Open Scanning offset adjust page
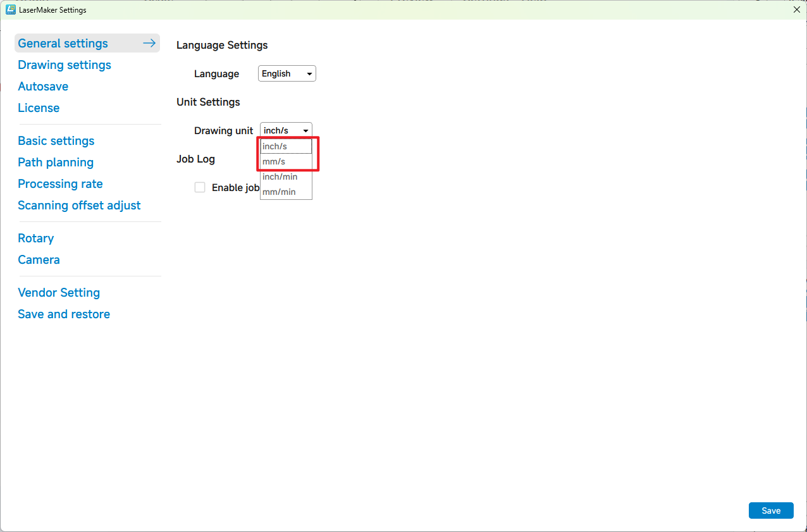The image size is (807, 532). pos(79,206)
